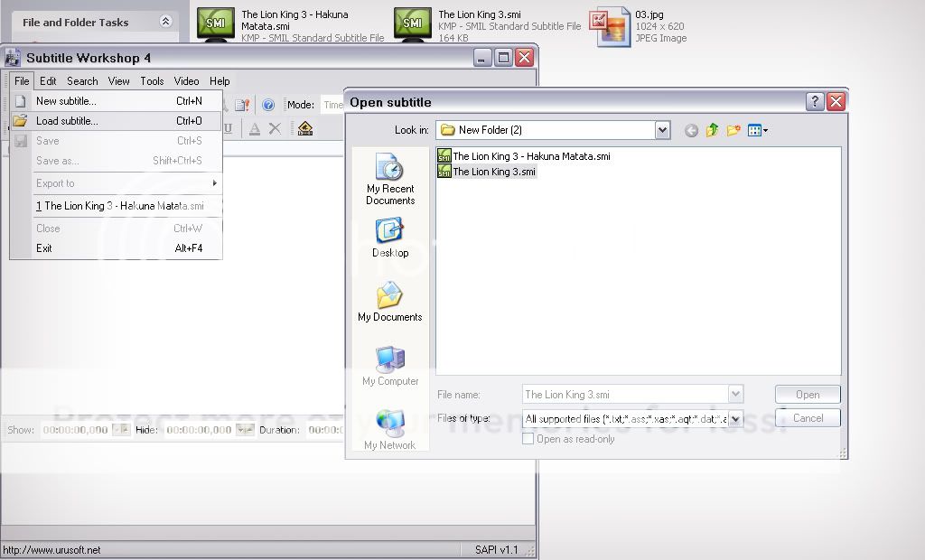Click SAPI v1.1 in status bar
The image size is (925, 560).
(496, 550)
